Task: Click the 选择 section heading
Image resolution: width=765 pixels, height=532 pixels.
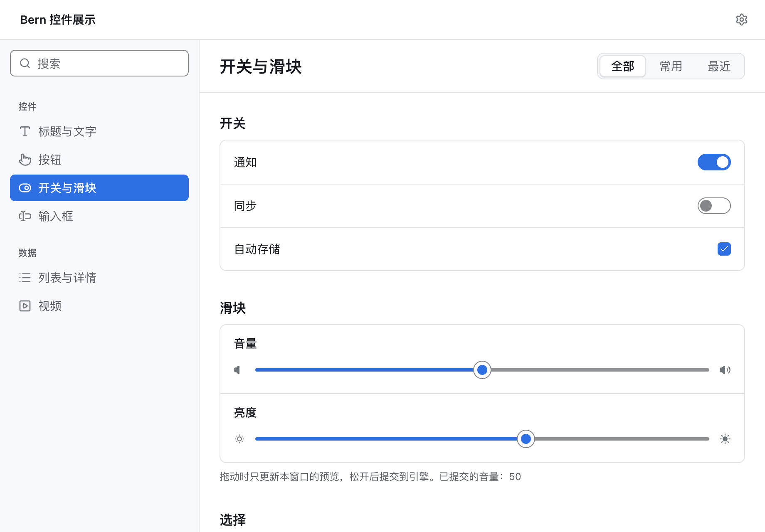Action: click(233, 520)
